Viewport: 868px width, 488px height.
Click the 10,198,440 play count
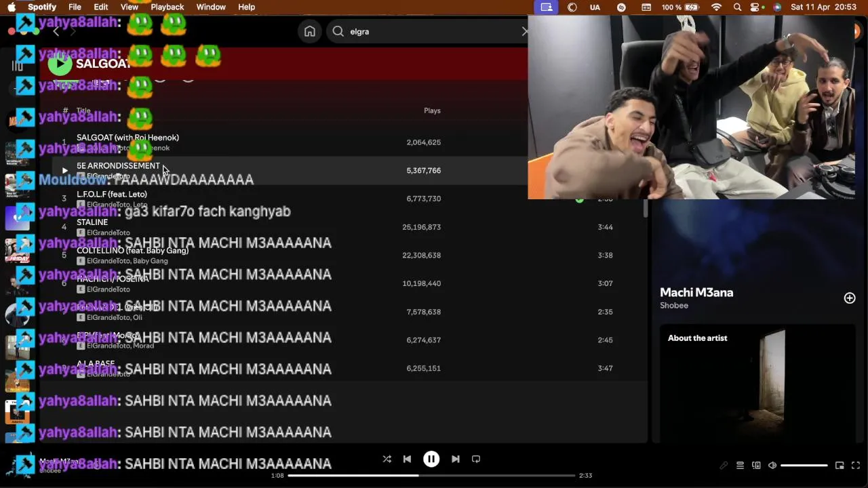[x=421, y=283]
